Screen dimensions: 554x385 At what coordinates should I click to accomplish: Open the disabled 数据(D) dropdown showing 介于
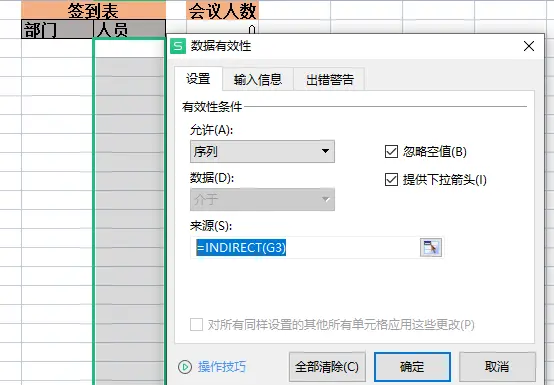(262, 200)
